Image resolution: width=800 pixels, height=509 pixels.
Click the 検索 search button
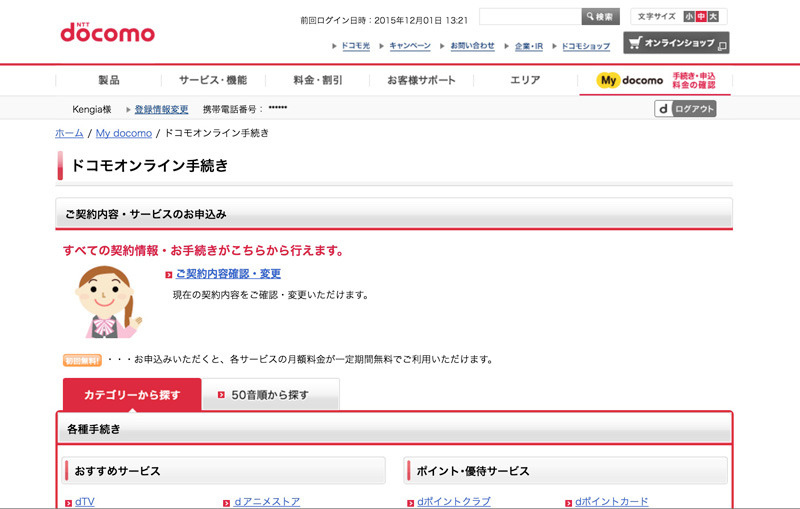tap(601, 16)
